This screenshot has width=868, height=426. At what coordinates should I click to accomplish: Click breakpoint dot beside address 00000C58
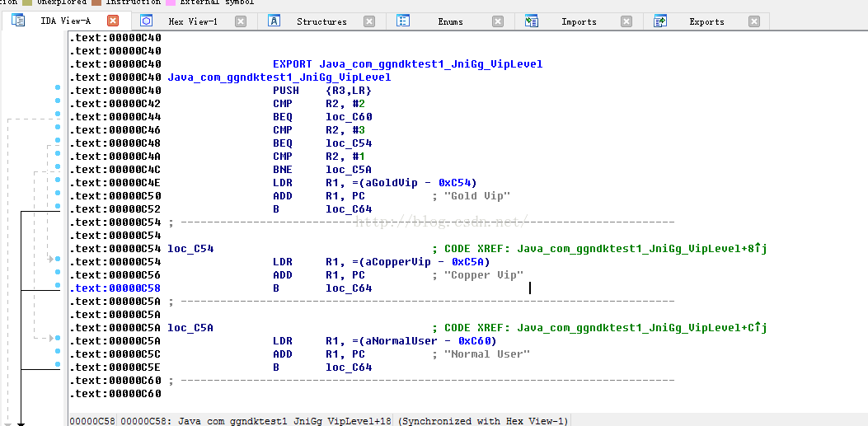(58, 285)
